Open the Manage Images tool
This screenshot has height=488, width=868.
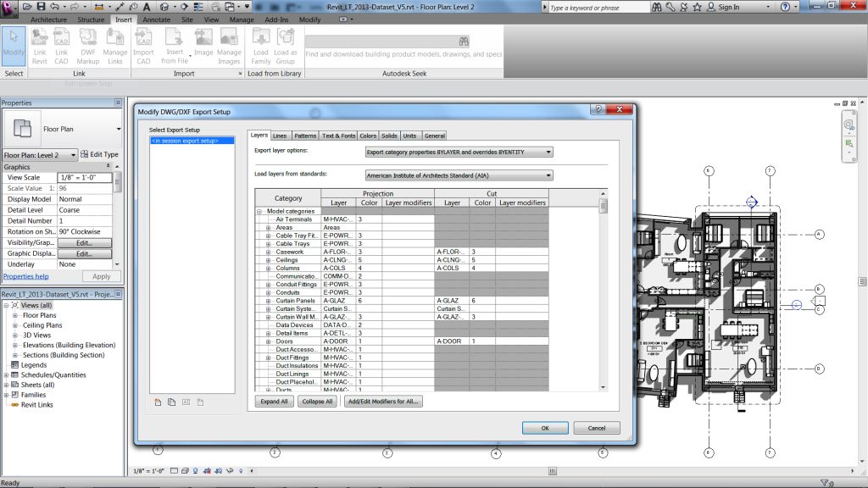229,44
